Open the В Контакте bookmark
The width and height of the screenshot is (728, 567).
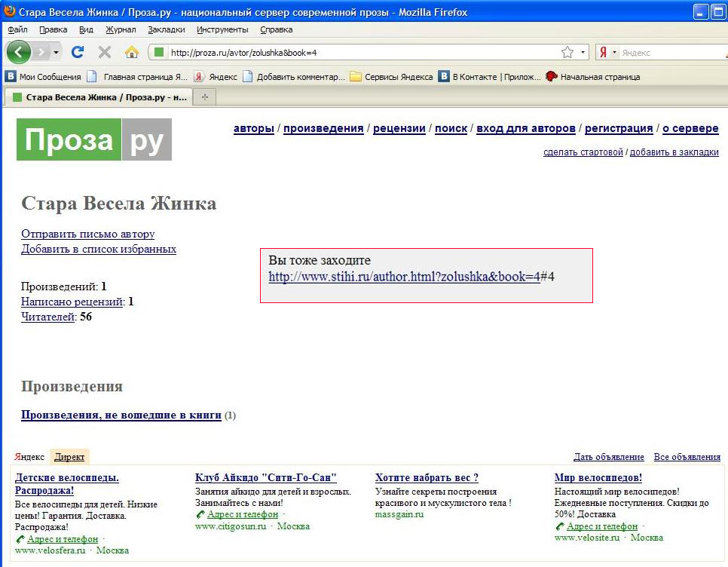pos(490,77)
